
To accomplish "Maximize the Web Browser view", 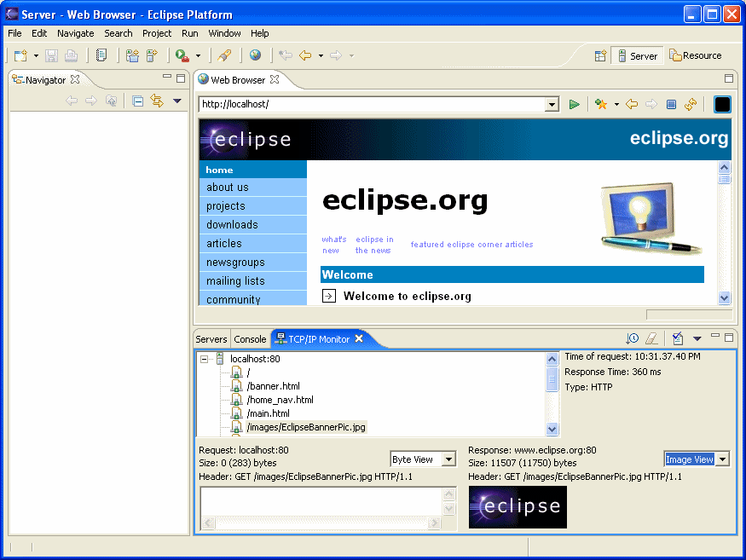I will click(x=728, y=78).
